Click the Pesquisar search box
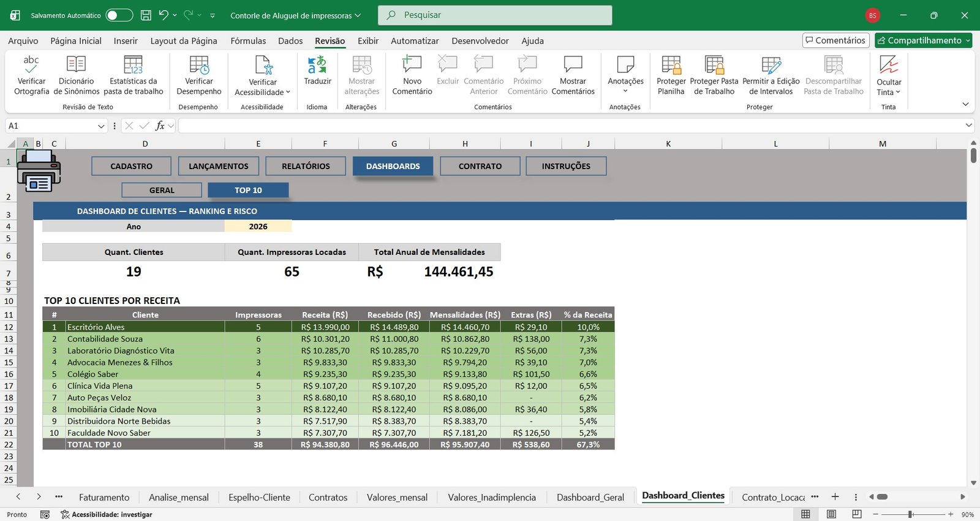This screenshot has height=521, width=980. pyautogui.click(x=495, y=15)
